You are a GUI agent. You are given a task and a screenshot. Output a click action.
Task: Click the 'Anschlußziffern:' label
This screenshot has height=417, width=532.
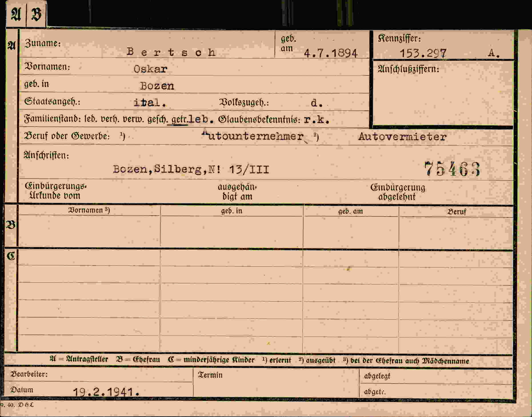pos(408,69)
